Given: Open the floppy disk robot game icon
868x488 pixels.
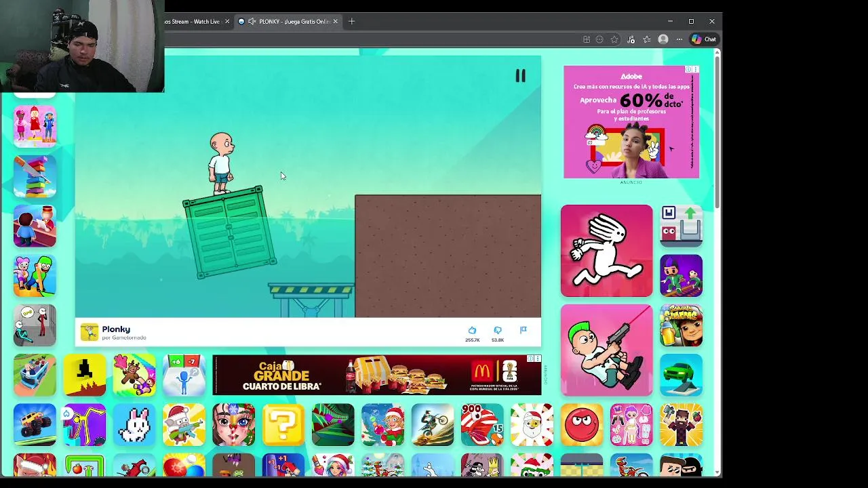Looking at the screenshot, I should coord(681,226).
